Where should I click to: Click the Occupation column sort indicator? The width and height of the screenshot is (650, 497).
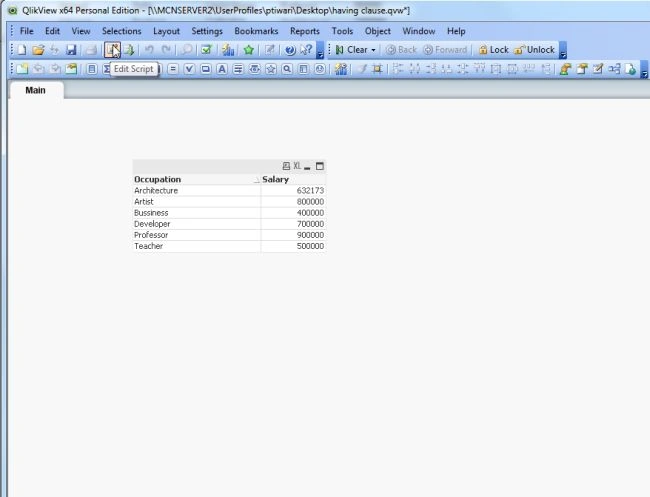point(257,180)
